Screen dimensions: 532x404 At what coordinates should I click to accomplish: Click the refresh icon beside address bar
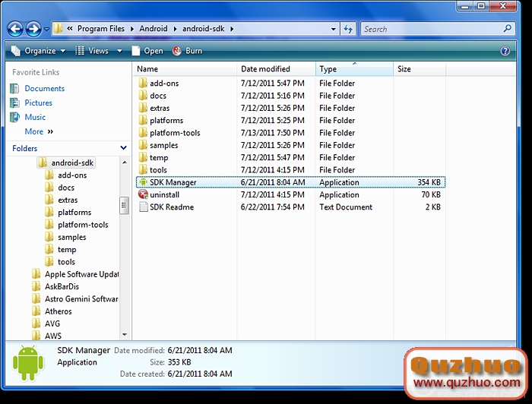tap(348, 29)
